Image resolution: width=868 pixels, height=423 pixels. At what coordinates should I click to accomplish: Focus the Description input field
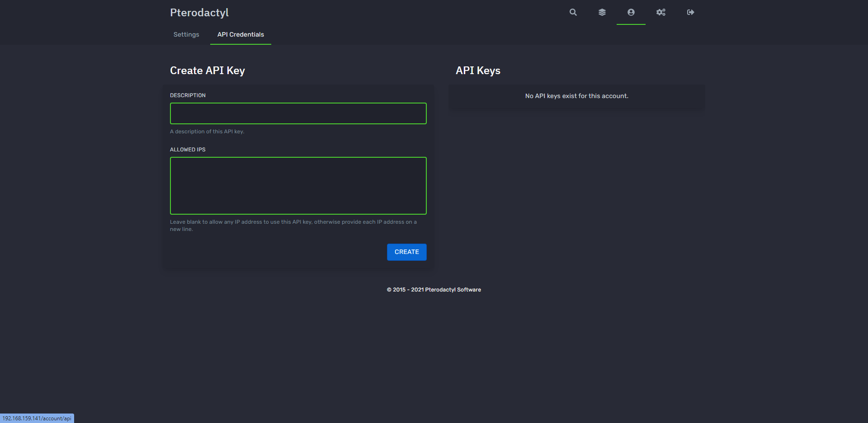point(298,113)
